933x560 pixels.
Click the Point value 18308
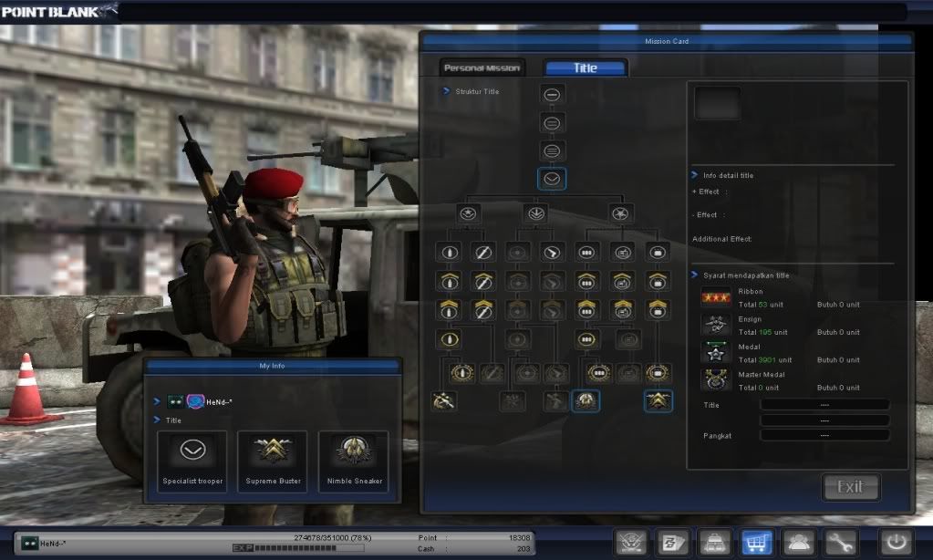(x=520, y=537)
